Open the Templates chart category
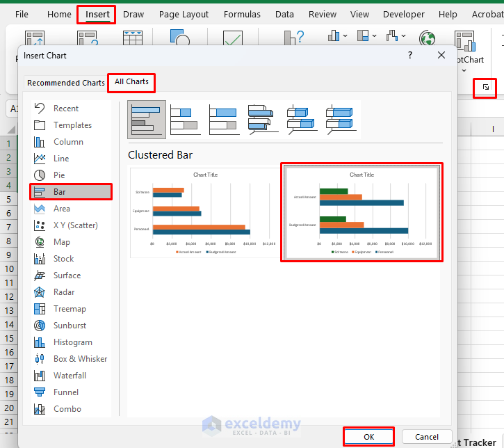 [x=72, y=125]
